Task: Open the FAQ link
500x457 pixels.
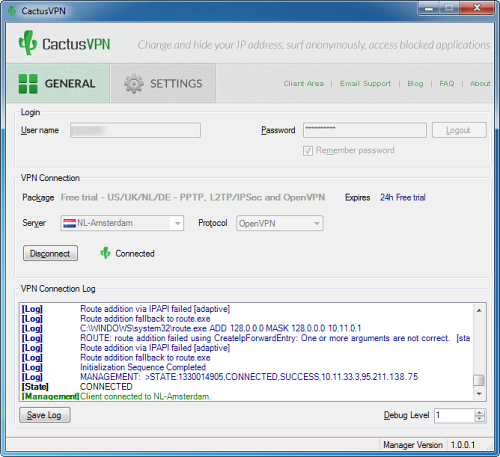Action: [x=447, y=83]
